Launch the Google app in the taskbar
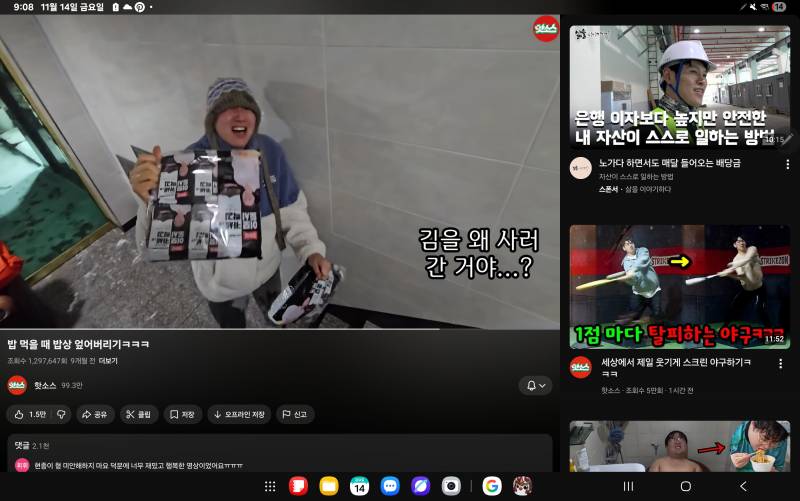Screen dimensions: 800x501 click(x=492, y=486)
